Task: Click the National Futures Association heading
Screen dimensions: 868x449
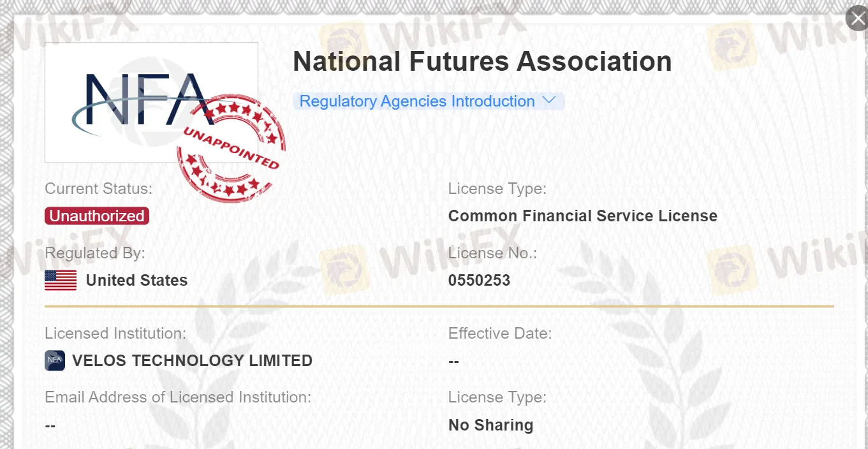Action: point(482,62)
